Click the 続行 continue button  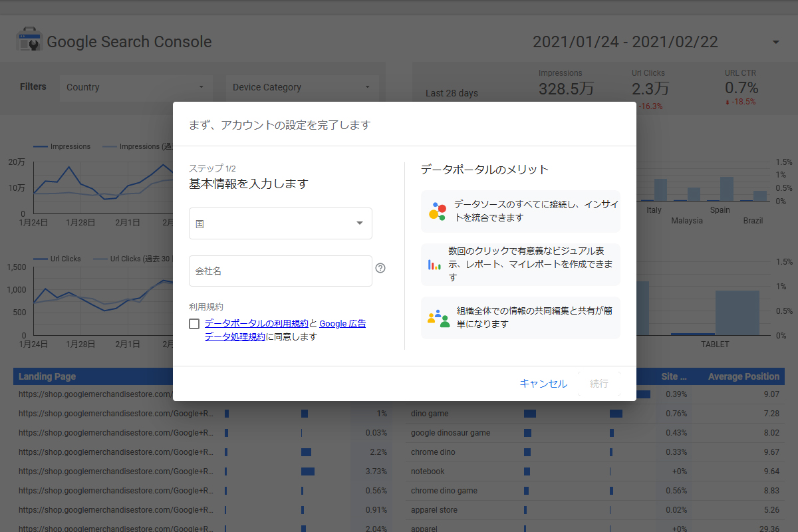(x=598, y=384)
